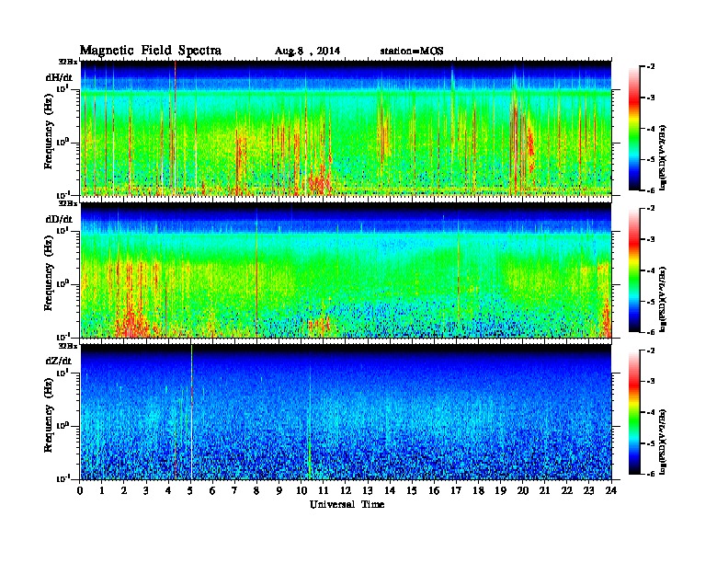Click the "station=MOS" label
The image size is (728, 563).
[412, 52]
